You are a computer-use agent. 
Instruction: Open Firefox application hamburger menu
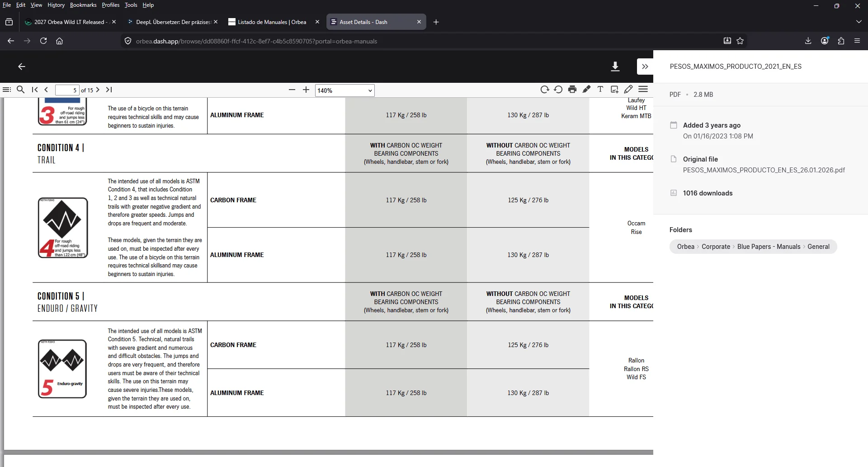pos(857,41)
